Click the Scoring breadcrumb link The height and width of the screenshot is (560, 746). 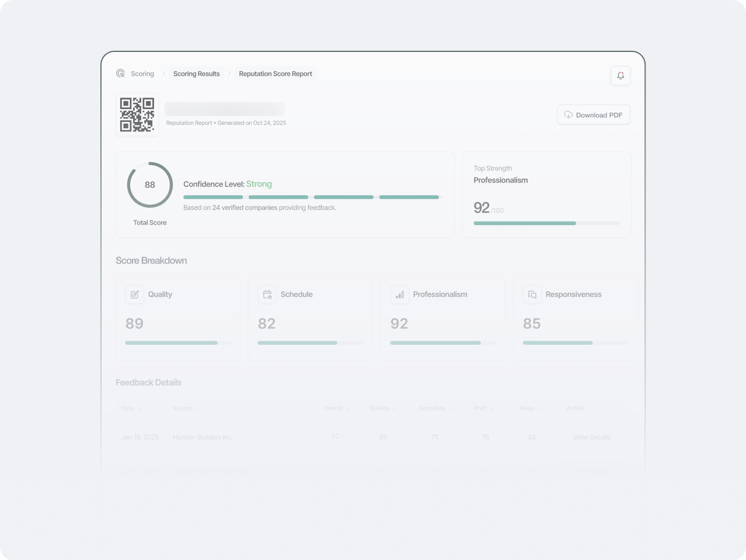(x=142, y=74)
